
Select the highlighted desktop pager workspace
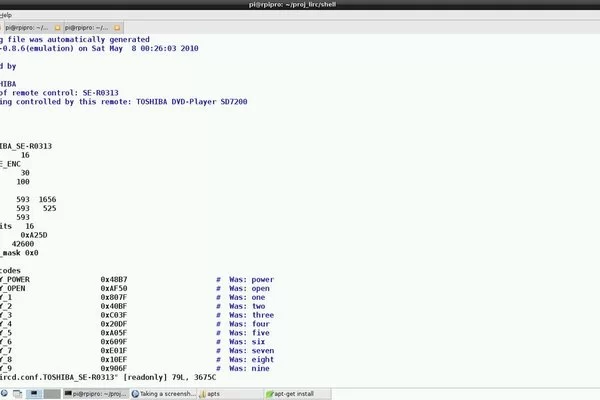[x=34, y=393]
